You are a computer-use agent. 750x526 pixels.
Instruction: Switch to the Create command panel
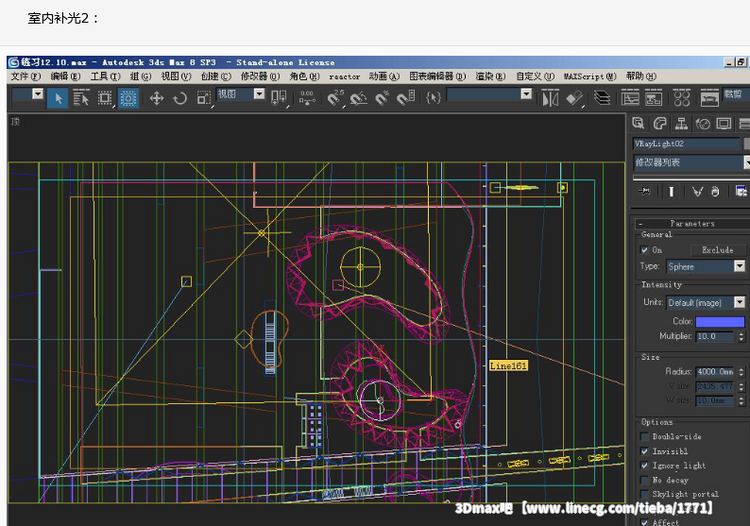(x=638, y=124)
